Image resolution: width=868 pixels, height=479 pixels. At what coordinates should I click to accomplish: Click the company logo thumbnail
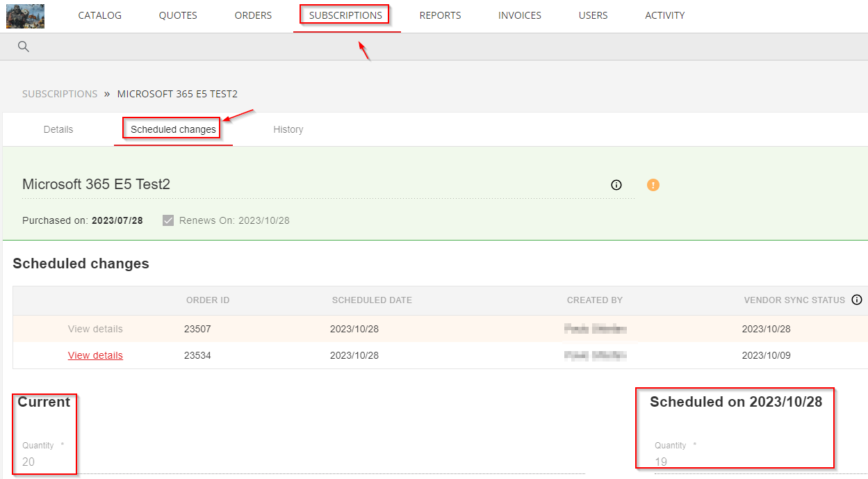coord(25,16)
